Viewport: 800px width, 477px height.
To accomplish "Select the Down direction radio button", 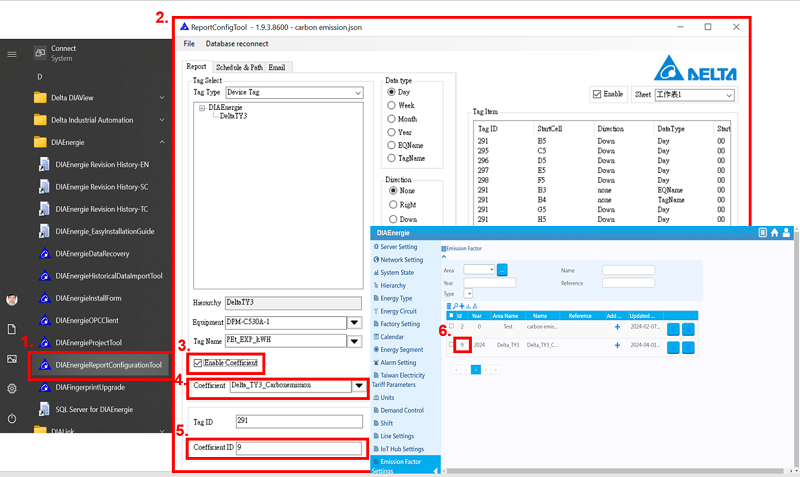I will point(393,219).
